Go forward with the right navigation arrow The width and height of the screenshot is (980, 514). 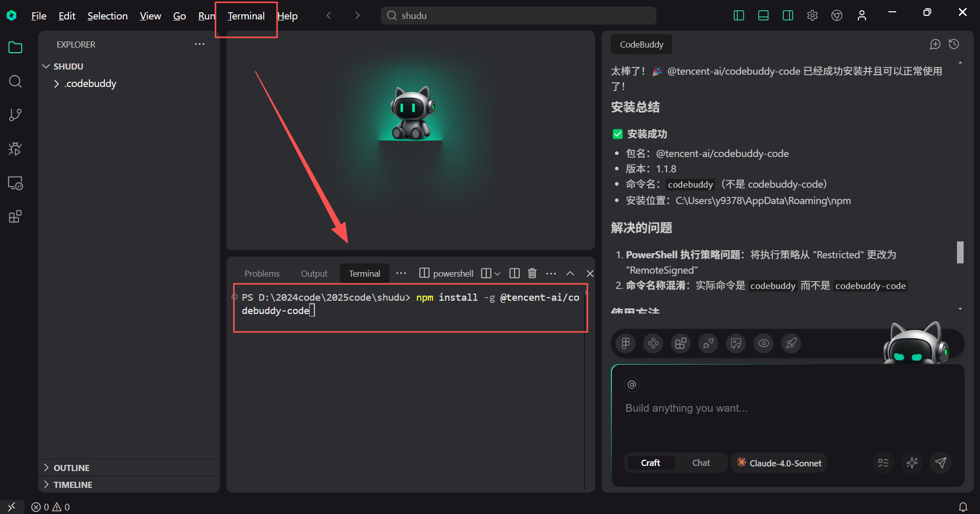click(x=357, y=16)
